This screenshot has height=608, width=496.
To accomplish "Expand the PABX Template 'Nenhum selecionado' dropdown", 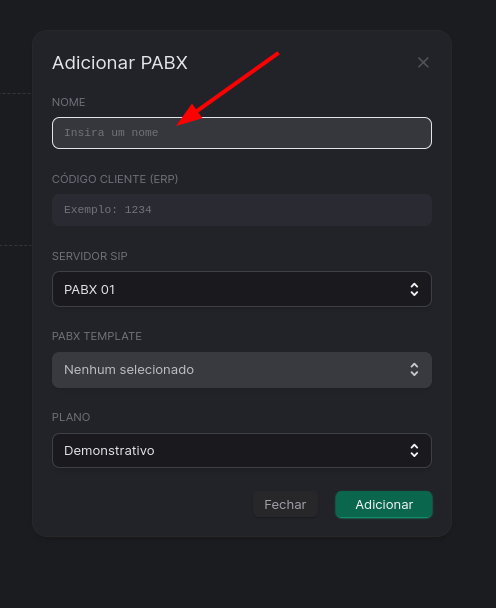I will 242,370.
